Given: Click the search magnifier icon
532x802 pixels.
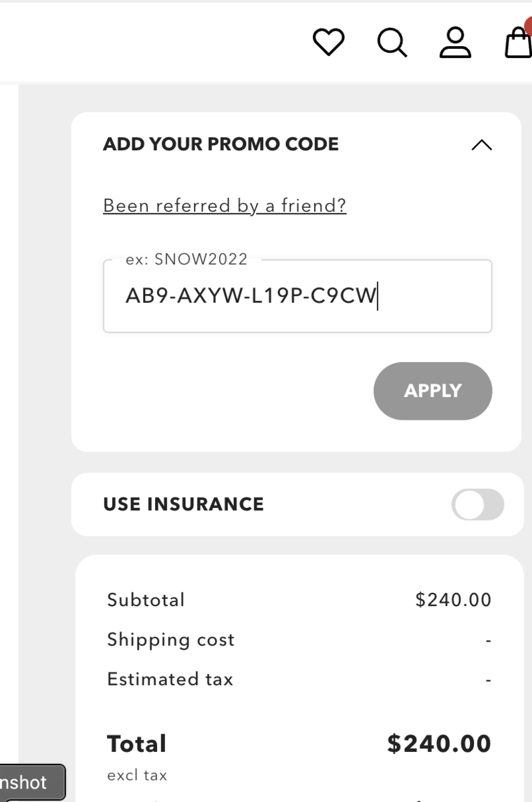Looking at the screenshot, I should coord(392,43).
